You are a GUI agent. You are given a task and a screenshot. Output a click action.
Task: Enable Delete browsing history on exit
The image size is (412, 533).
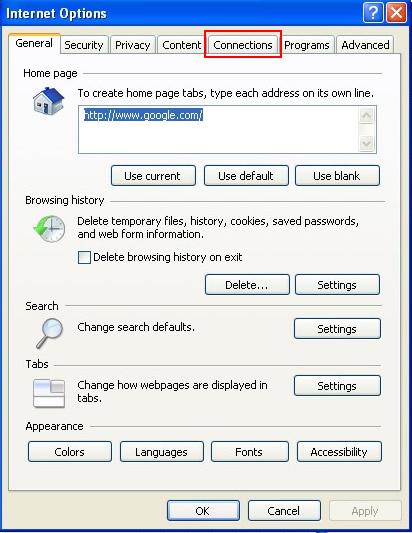pyautogui.click(x=84, y=257)
